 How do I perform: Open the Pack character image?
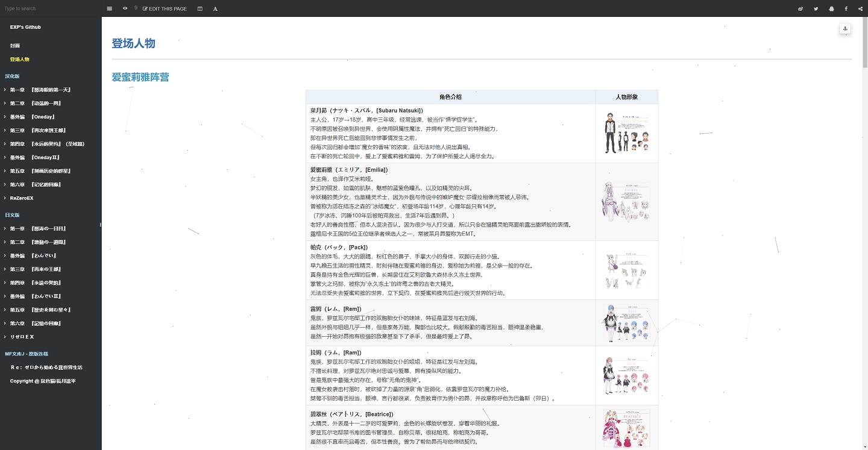pos(627,270)
